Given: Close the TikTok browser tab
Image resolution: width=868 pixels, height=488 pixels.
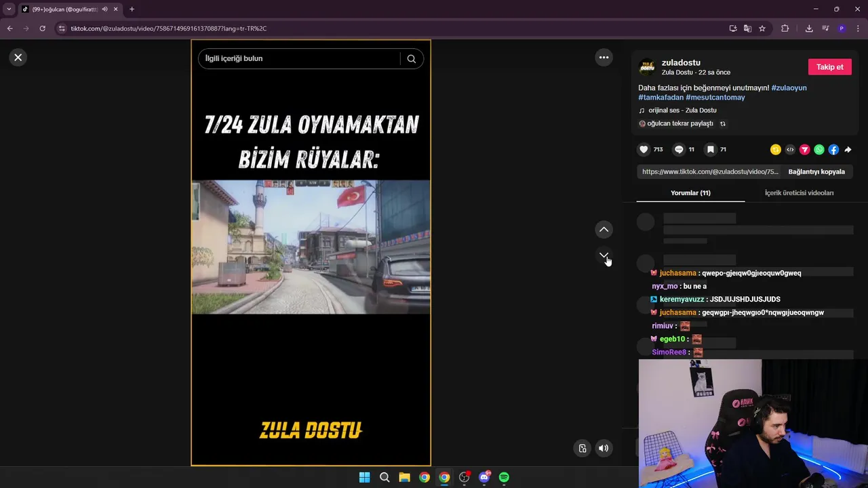Looking at the screenshot, I should (116, 9).
